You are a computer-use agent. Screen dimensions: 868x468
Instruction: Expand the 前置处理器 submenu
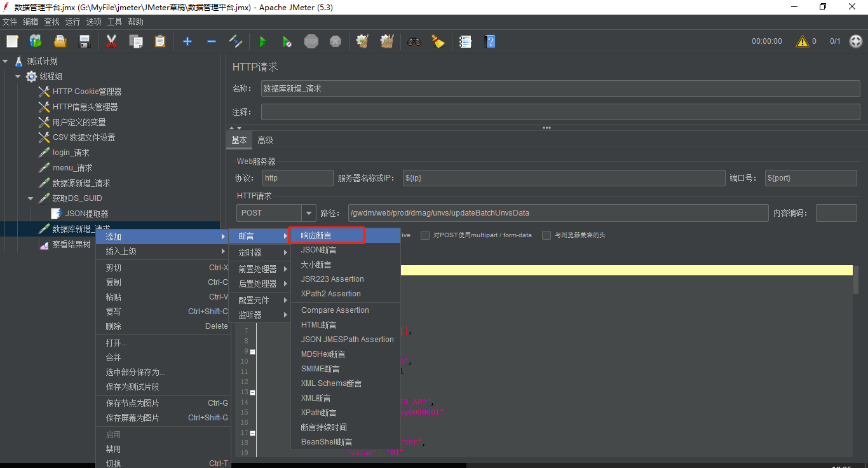click(260, 269)
